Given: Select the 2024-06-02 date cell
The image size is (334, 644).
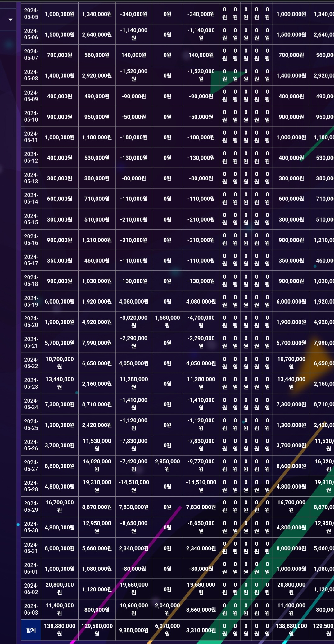Looking at the screenshot, I should [31, 589].
